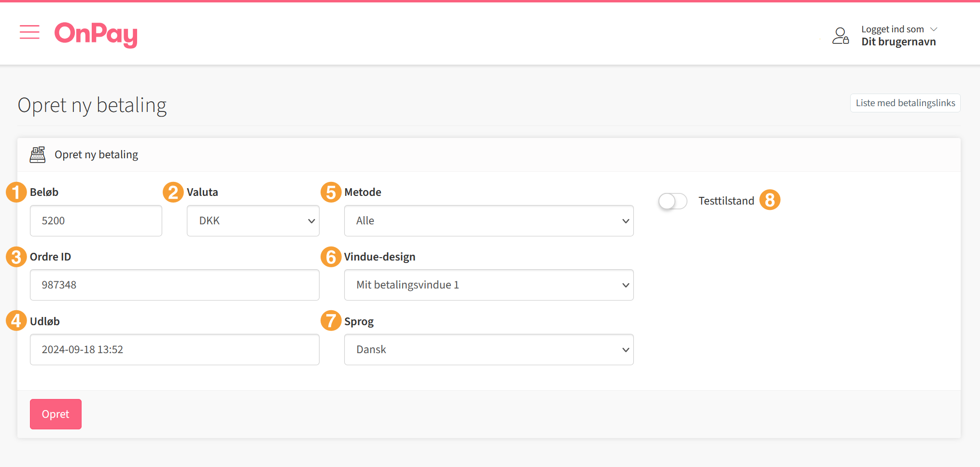Viewport: 980px width, 467px height.
Task: Click the OnPay logo
Action: 96,34
